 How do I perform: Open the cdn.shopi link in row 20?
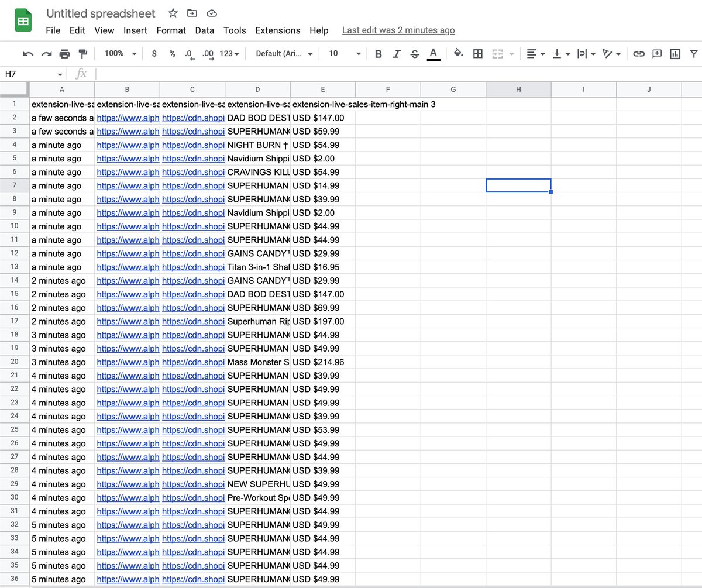click(x=193, y=362)
